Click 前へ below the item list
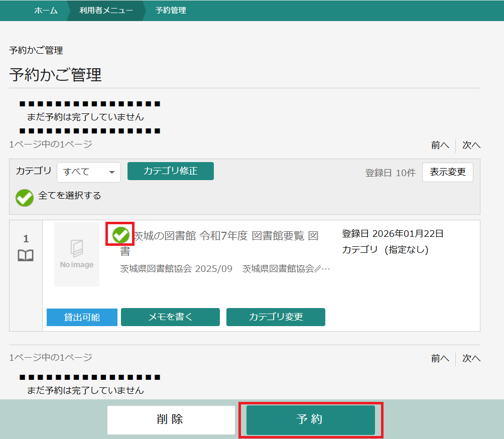Viewport: 504px width, 439px height. [440, 358]
